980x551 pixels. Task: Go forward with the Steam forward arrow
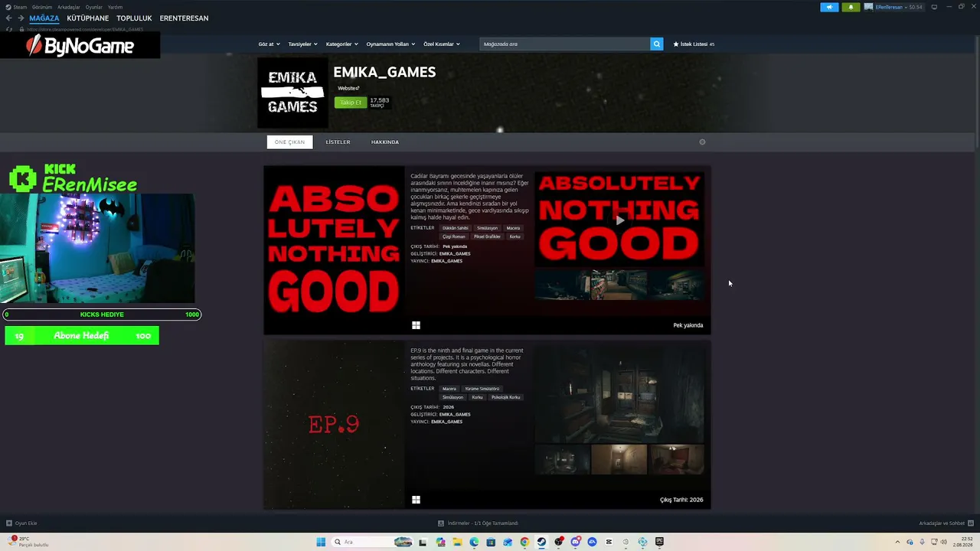tap(20, 18)
